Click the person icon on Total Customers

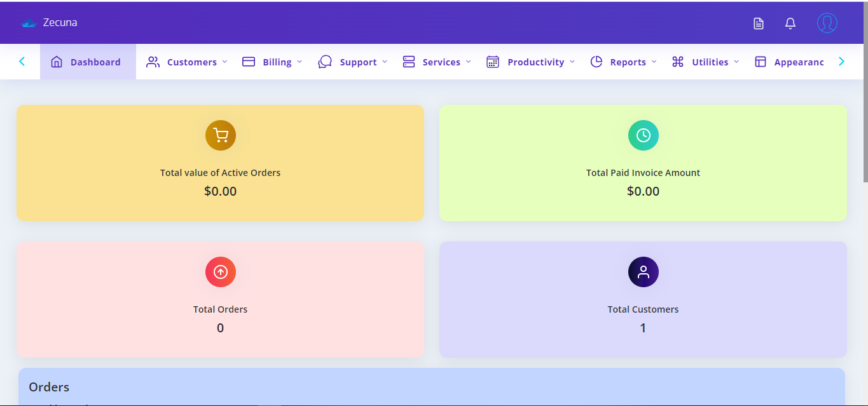[643, 272]
